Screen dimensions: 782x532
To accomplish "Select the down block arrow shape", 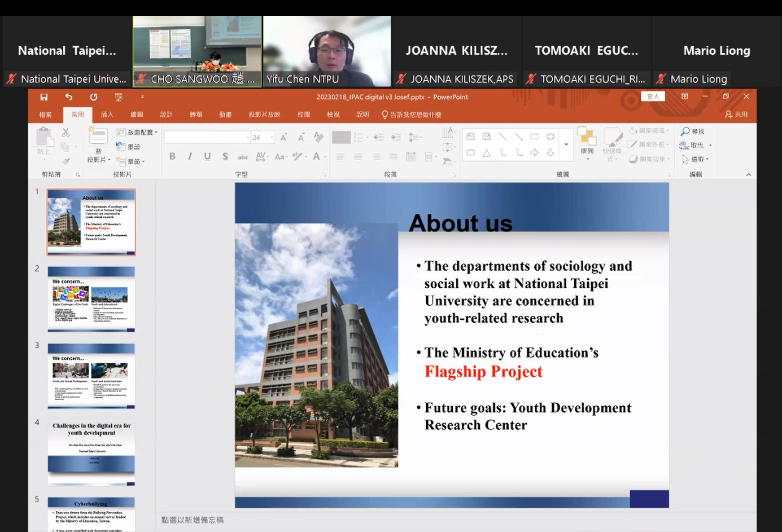I will [x=551, y=152].
